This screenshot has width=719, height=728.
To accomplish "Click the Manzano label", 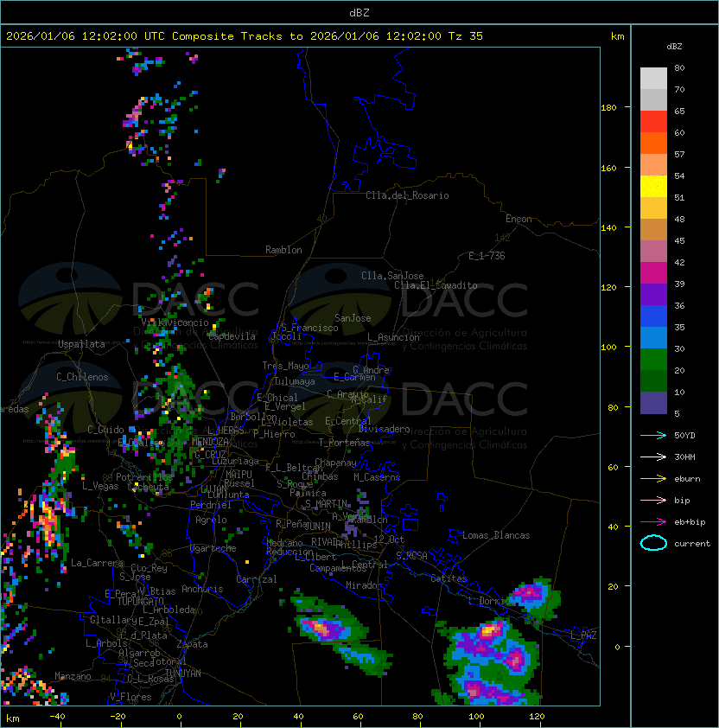I will click(x=73, y=676).
